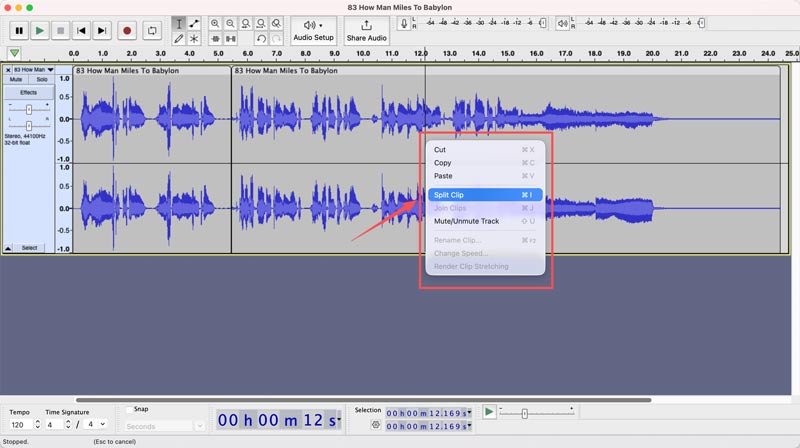
Task: Open selection end time format dropdown
Action: point(469,426)
